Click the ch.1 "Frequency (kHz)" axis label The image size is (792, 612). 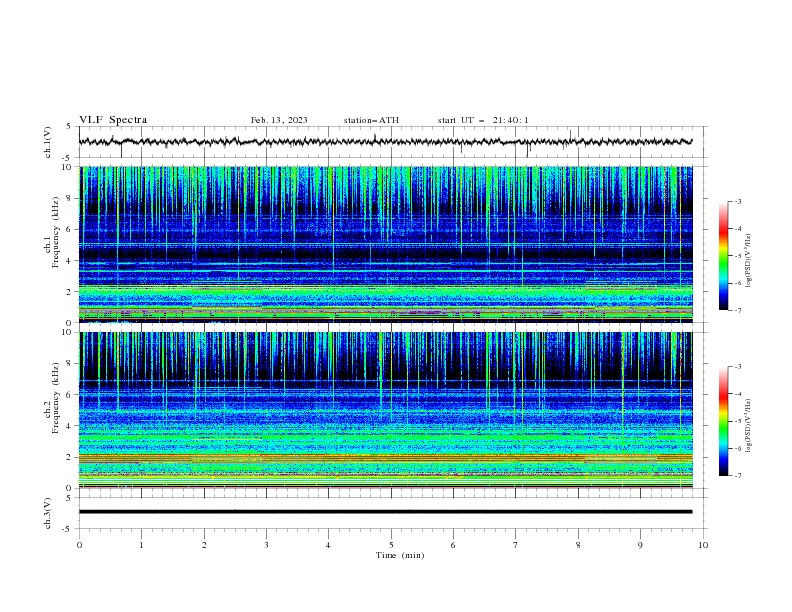57,233
